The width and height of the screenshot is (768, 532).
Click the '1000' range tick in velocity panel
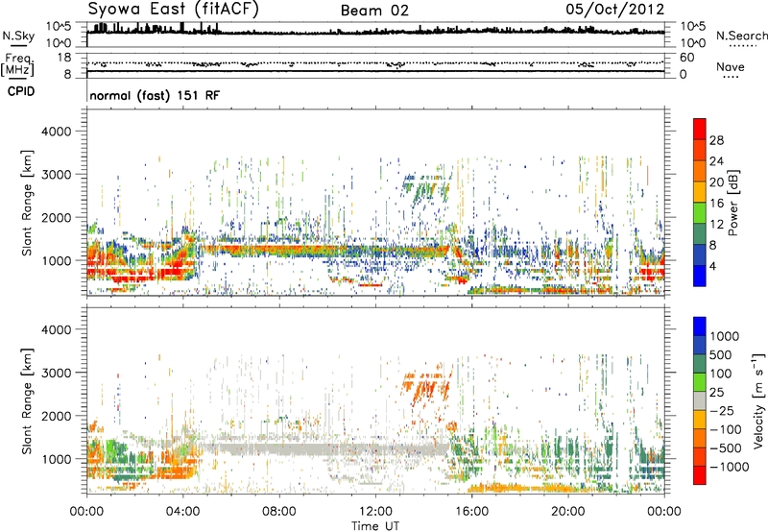(x=57, y=459)
